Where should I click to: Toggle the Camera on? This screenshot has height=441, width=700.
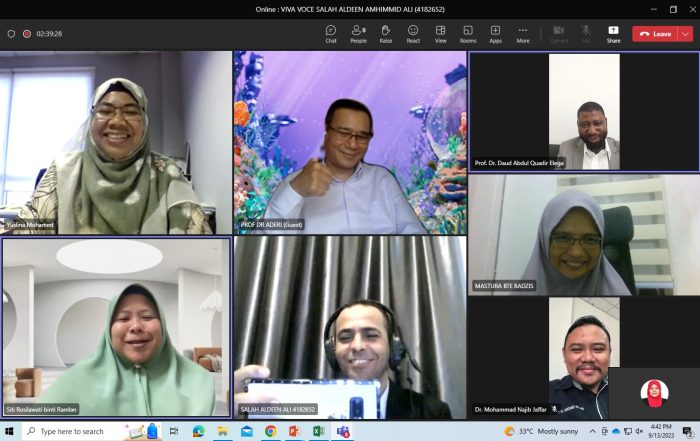559,33
